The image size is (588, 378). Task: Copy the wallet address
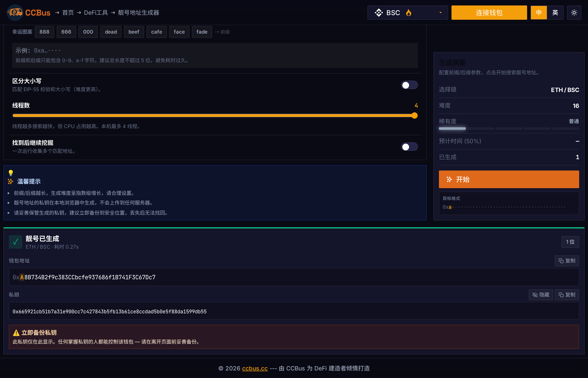pyautogui.click(x=567, y=261)
